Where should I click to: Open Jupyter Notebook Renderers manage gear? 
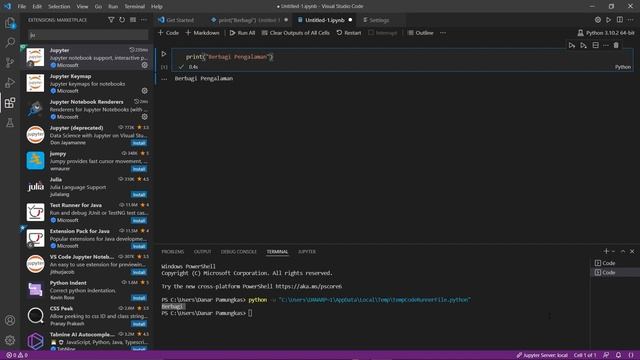[144, 117]
